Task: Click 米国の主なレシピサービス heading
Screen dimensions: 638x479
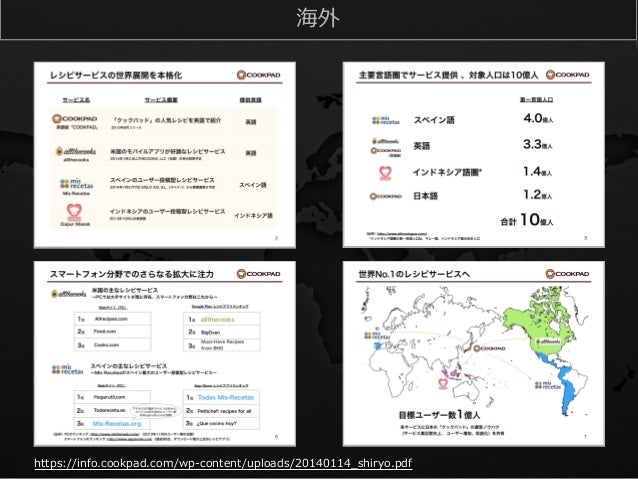Action: click(125, 290)
